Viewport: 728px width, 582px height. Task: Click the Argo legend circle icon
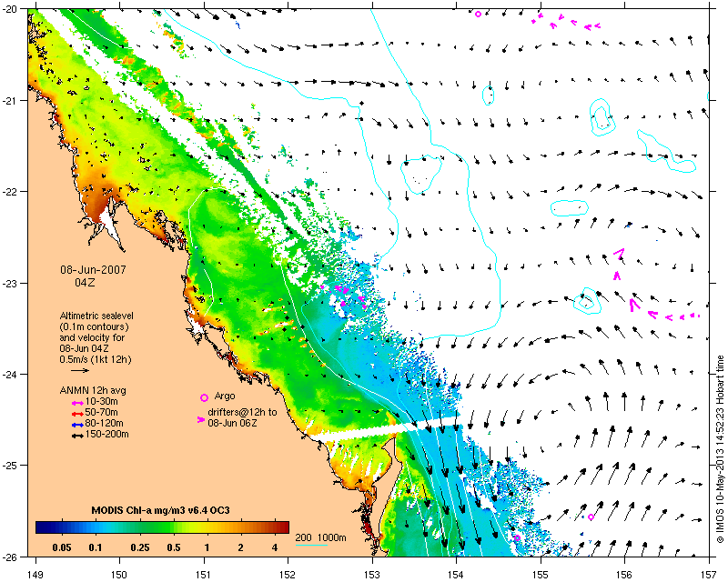point(204,397)
